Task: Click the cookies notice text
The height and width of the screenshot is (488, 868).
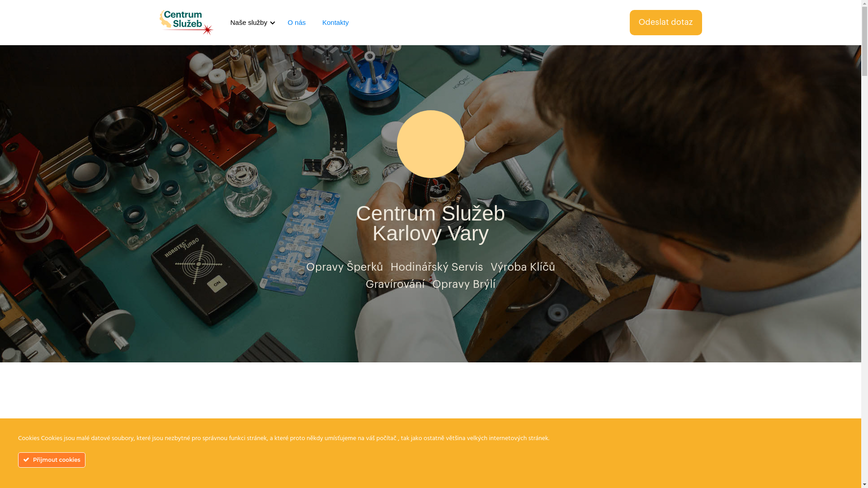Action: [x=283, y=438]
